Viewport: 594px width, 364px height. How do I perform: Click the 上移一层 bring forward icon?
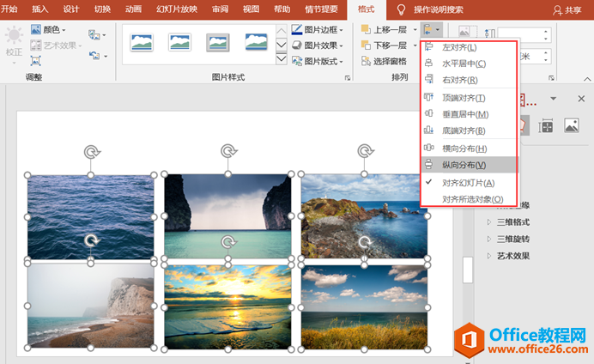pyautogui.click(x=366, y=29)
